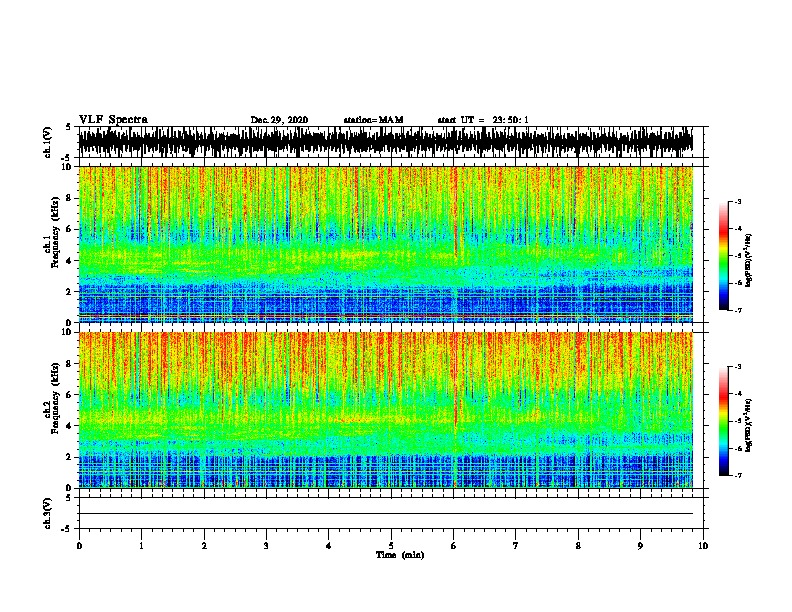
Task: Click the "station=MAM" header label
Action: click(x=373, y=120)
